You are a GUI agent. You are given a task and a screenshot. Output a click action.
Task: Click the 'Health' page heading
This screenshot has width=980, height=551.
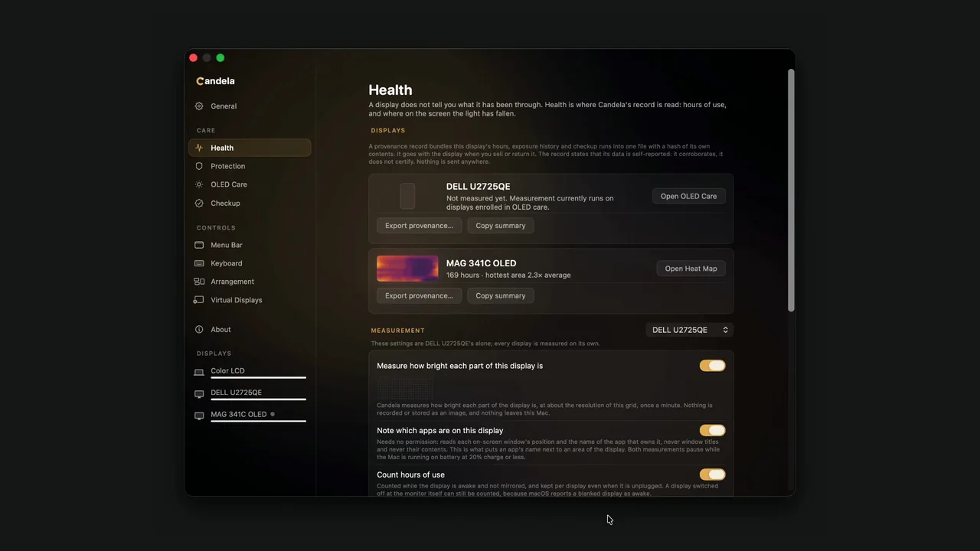tap(390, 90)
